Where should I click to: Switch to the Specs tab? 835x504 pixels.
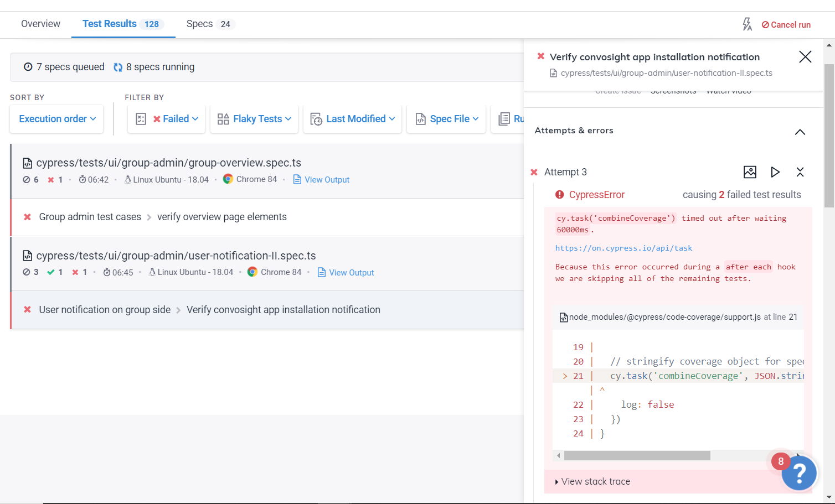click(199, 24)
